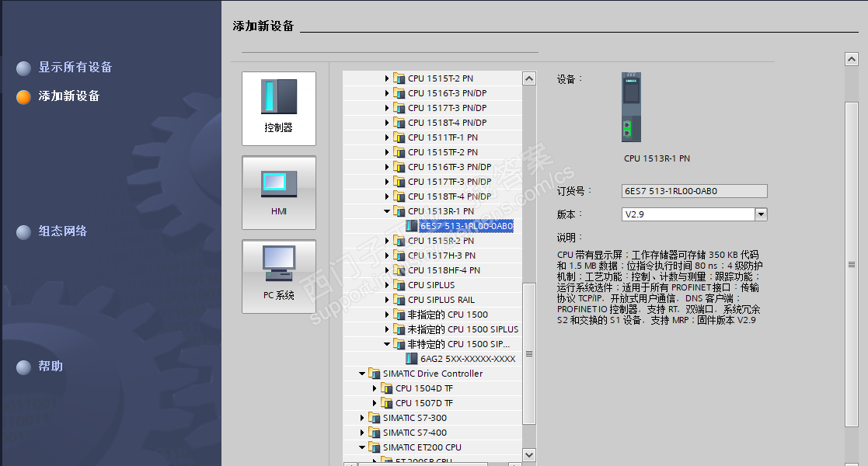
Task: Select device 6ES7 513-1RL00-0AB0 in the tree
Action: click(x=466, y=226)
